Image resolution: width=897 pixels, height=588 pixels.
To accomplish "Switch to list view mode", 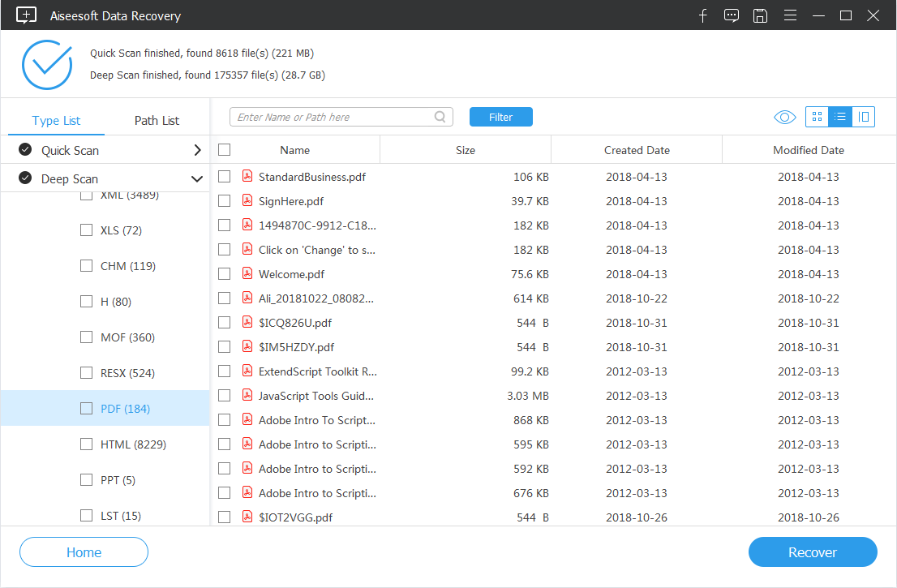I will 840,118.
